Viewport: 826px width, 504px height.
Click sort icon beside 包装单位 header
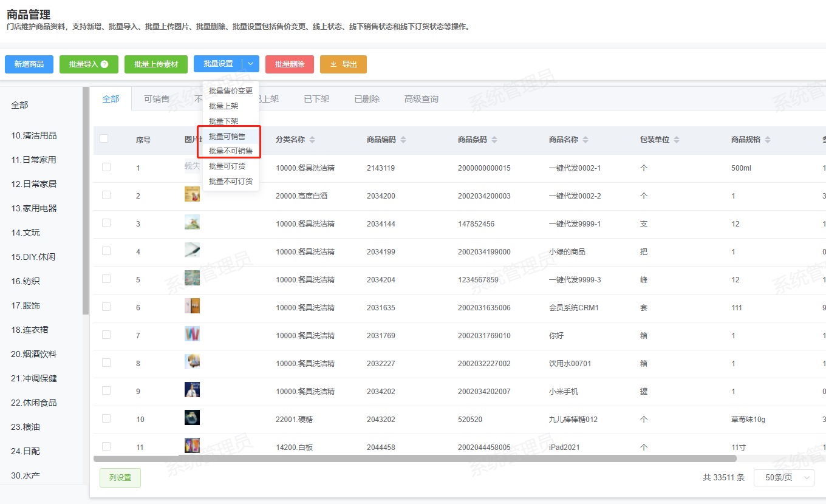point(677,140)
